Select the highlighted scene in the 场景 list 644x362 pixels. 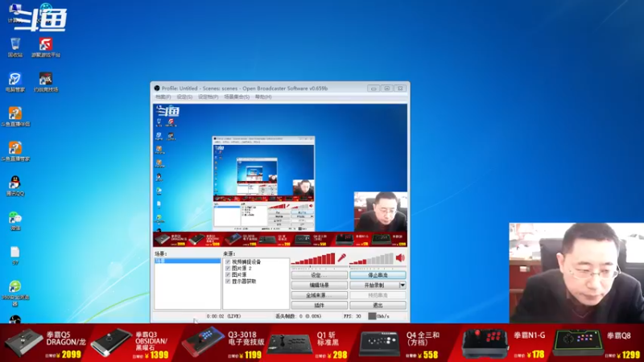[x=188, y=261]
